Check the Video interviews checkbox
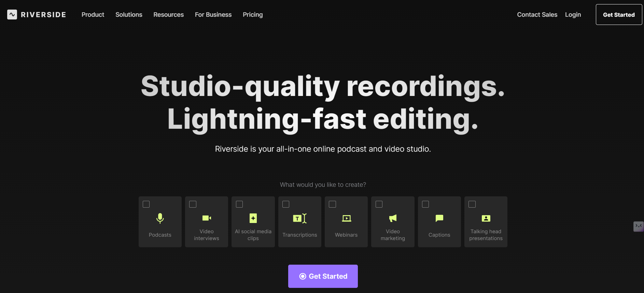The width and height of the screenshot is (644, 293). 193,204
